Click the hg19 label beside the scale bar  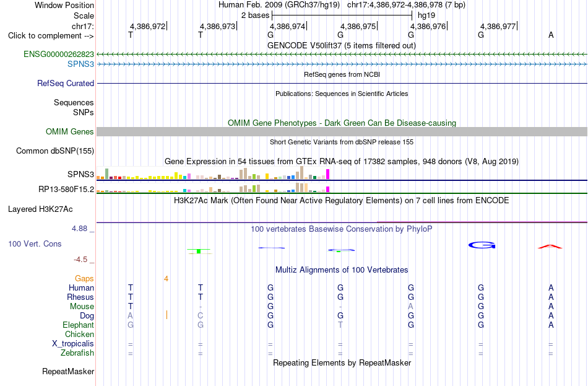pyautogui.click(x=426, y=15)
